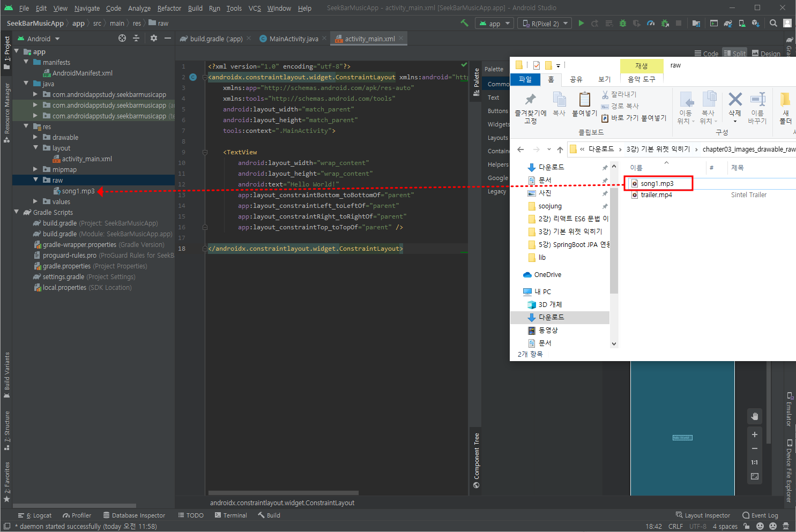796x532 pixels.
Task: Click zoom-to-fit icon in design preview
Action: pyautogui.click(x=755, y=476)
